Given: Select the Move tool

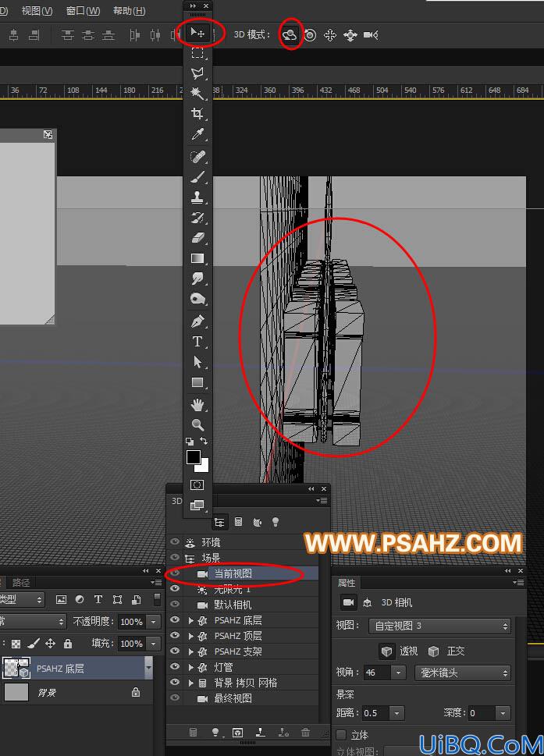Looking at the screenshot, I should coord(197,33).
